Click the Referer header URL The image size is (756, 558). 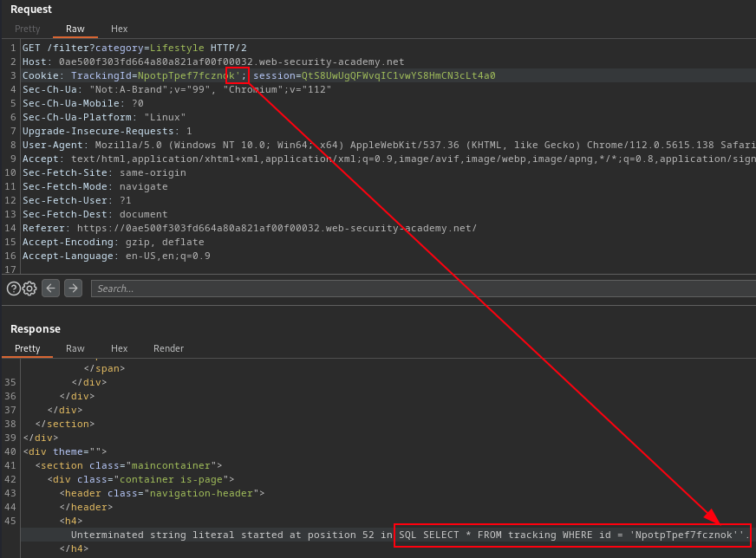[277, 229]
